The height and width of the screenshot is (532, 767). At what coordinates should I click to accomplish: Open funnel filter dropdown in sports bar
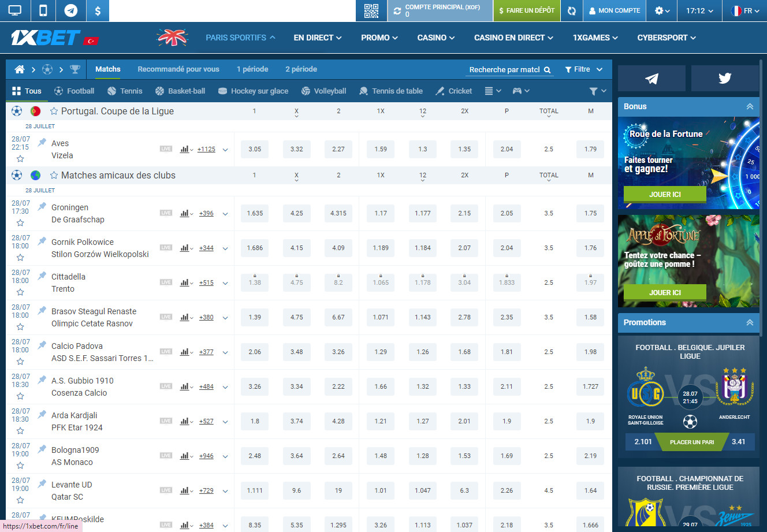(x=598, y=91)
